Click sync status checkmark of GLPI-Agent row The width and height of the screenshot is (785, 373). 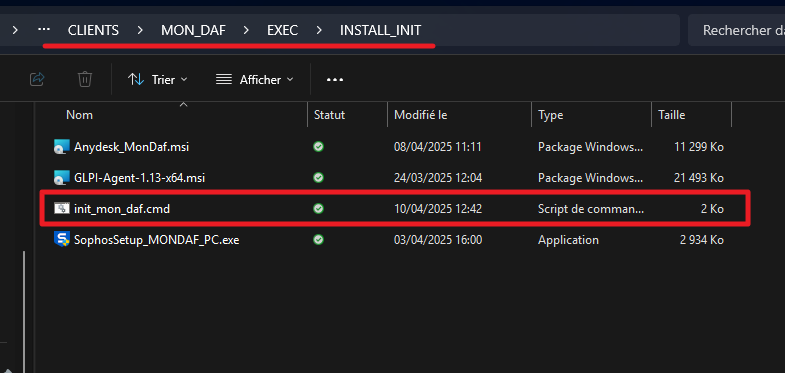[318, 178]
